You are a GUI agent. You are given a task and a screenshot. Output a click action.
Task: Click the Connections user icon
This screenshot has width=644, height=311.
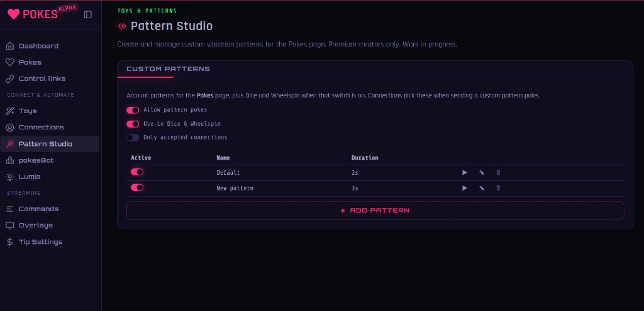pyautogui.click(x=10, y=127)
